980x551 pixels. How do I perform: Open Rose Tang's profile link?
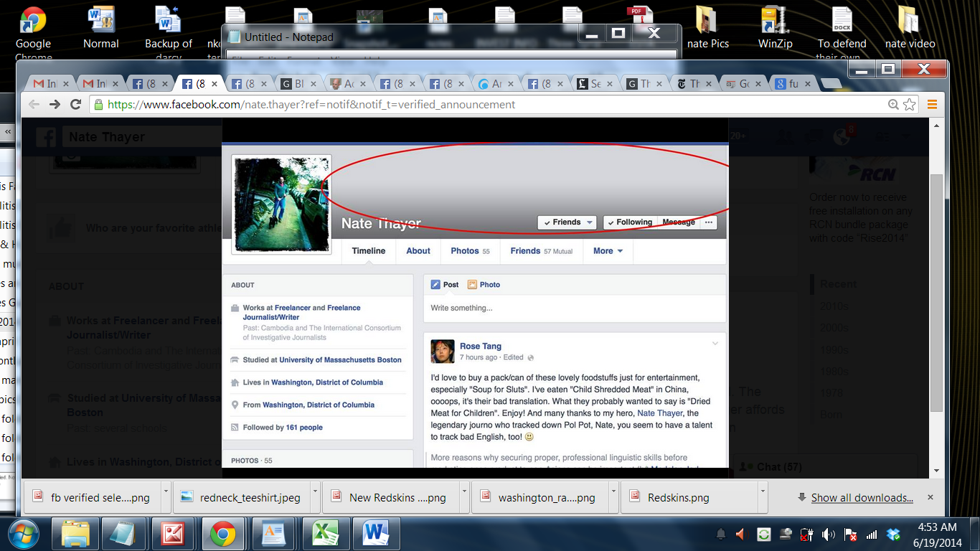[481, 347]
